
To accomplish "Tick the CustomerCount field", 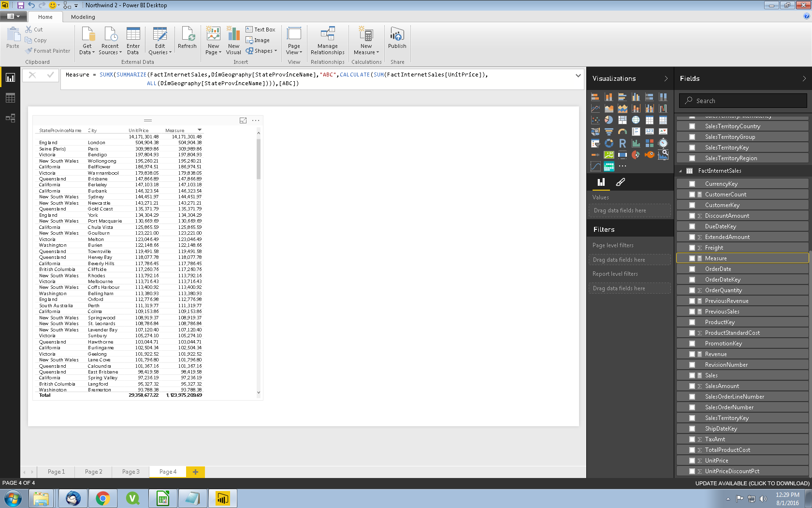I will tap(692, 194).
